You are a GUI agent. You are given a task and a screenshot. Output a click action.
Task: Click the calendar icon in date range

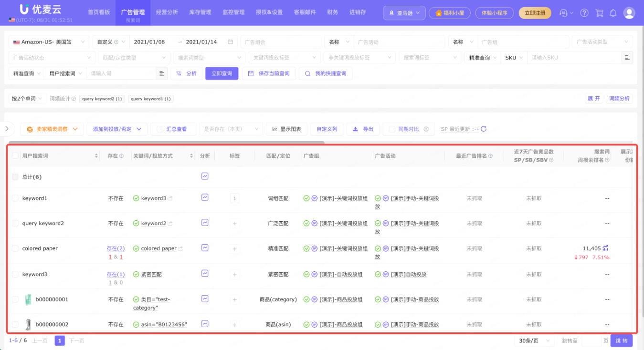click(230, 42)
